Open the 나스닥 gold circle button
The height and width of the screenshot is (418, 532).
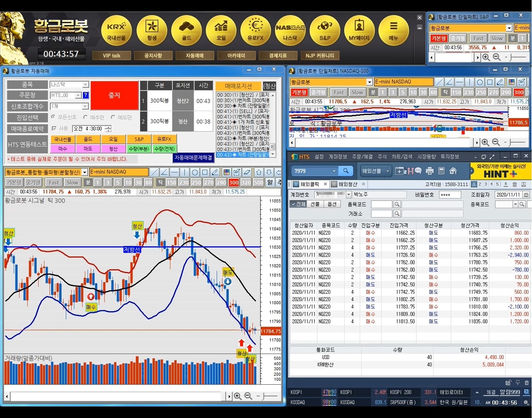[x=290, y=31]
